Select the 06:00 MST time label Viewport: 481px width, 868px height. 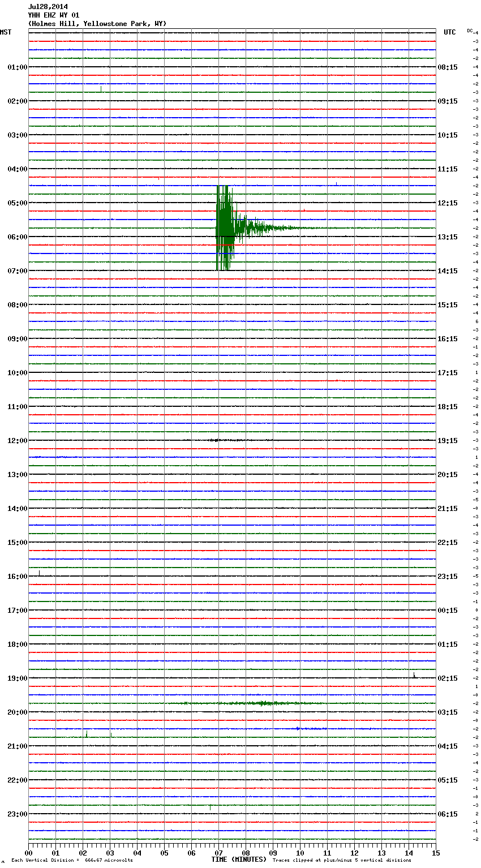tap(18, 237)
